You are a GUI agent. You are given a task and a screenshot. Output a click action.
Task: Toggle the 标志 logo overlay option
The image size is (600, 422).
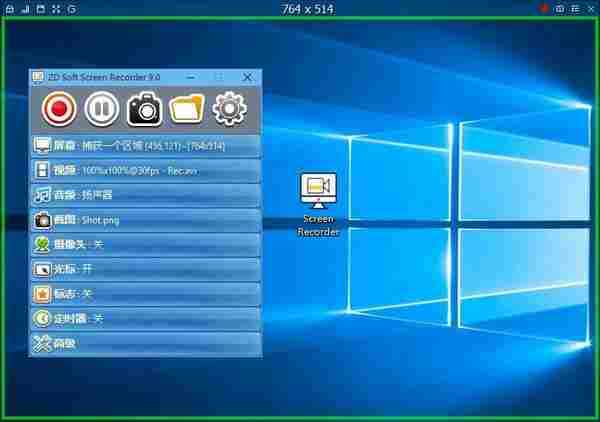pos(146,294)
